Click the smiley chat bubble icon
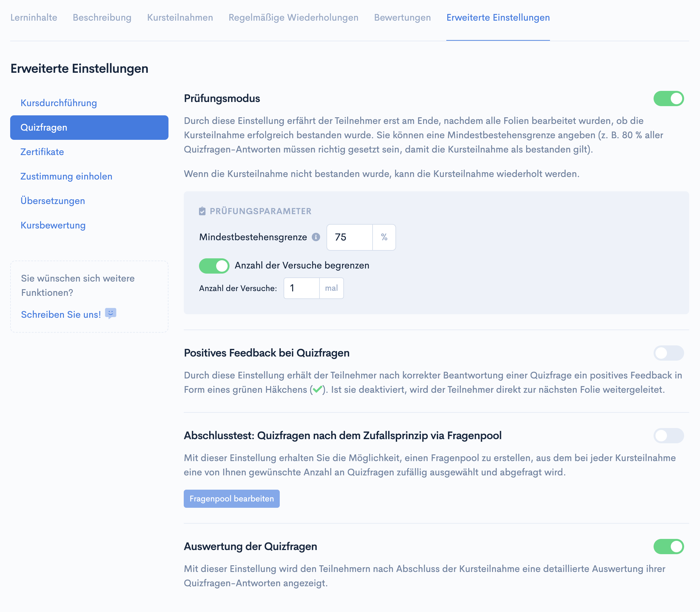 tap(110, 313)
